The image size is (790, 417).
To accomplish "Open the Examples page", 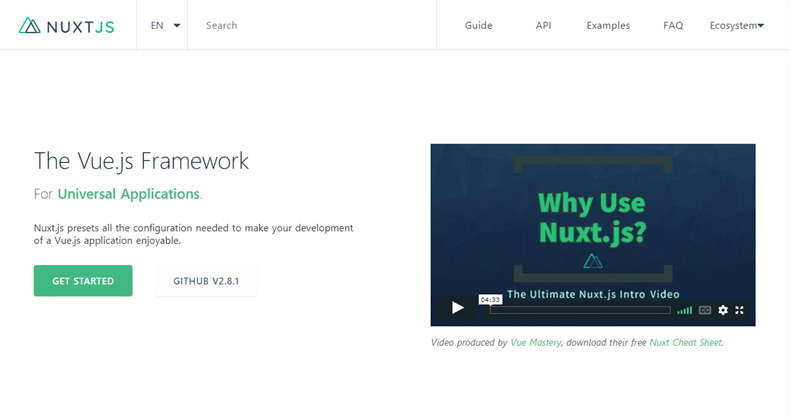I will click(x=608, y=26).
